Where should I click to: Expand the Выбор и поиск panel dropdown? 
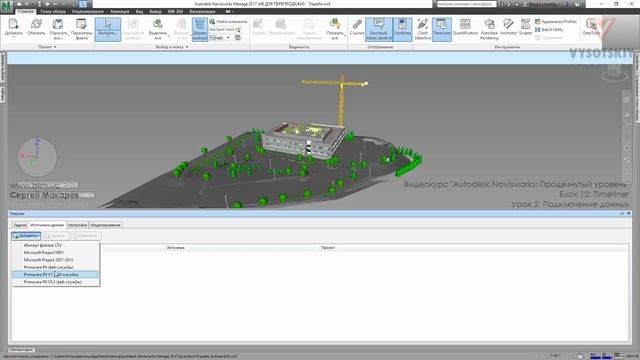[172, 47]
